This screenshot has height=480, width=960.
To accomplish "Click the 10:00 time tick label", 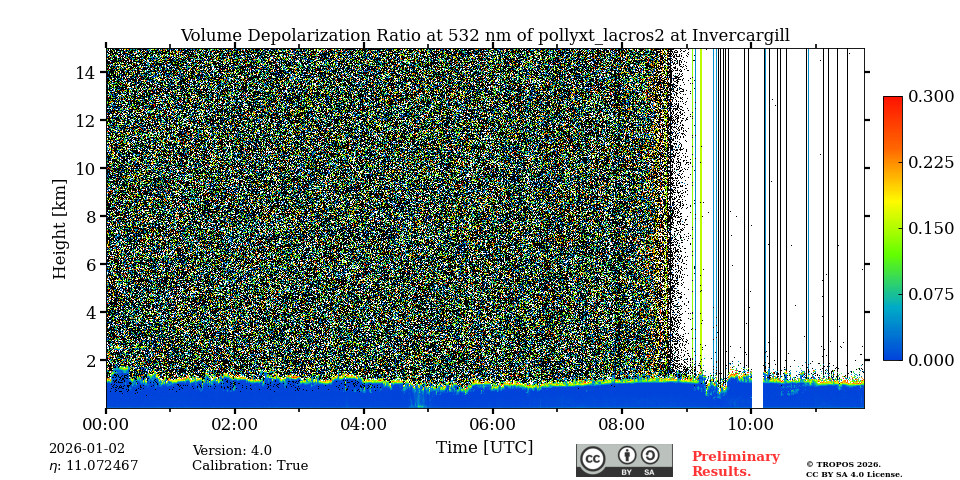I will pos(750,424).
